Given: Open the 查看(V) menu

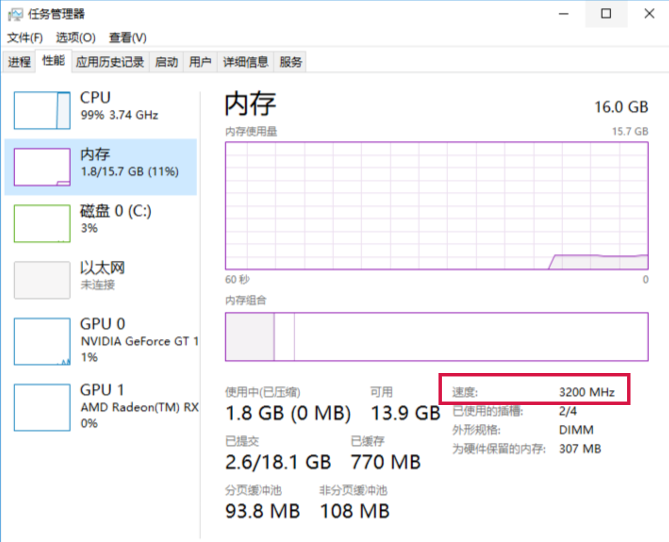Looking at the screenshot, I should click(x=127, y=38).
